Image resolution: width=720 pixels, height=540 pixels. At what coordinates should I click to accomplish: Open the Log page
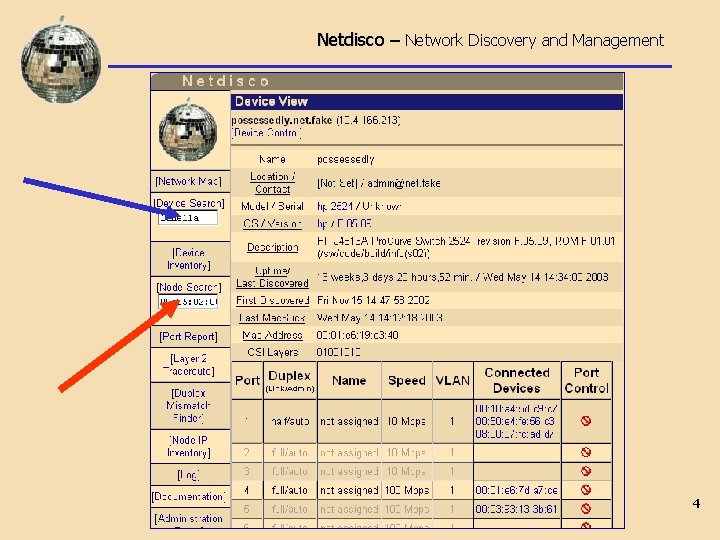click(188, 475)
